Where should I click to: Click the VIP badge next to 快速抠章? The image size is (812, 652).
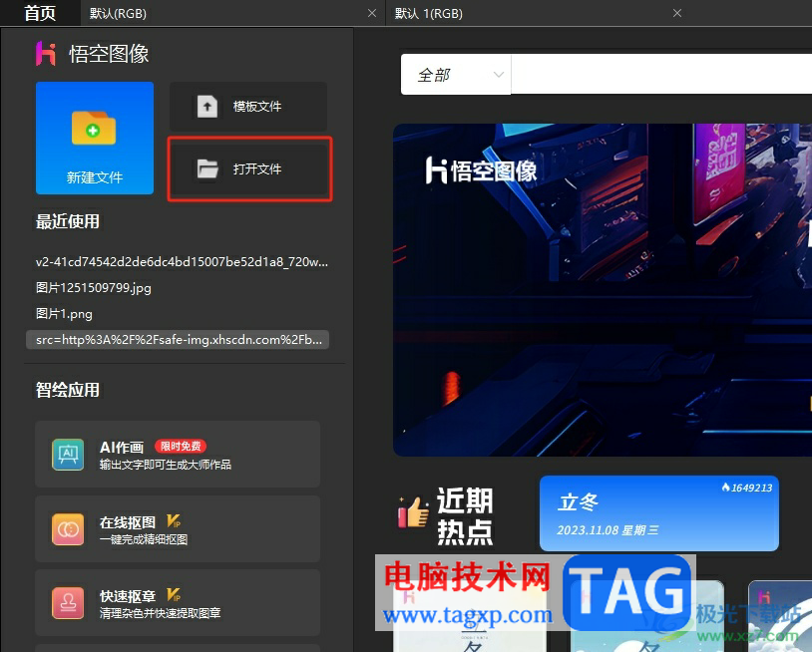point(174,595)
